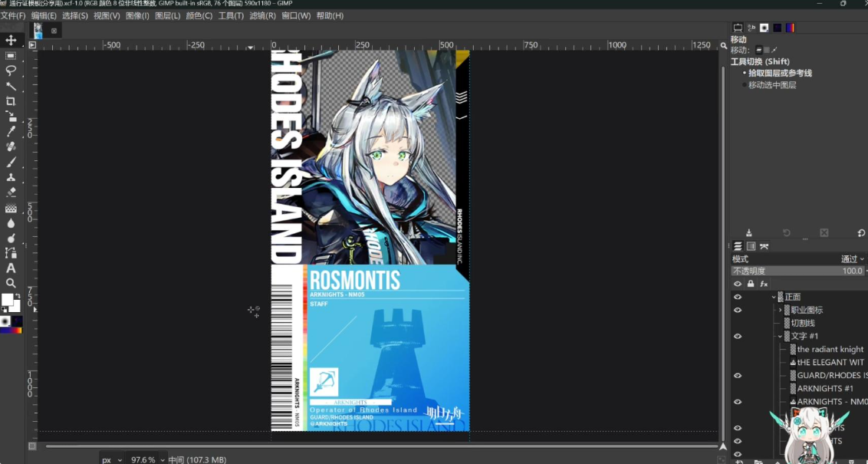Select the Unified Transform tool
868x464 pixels.
[x=11, y=117]
